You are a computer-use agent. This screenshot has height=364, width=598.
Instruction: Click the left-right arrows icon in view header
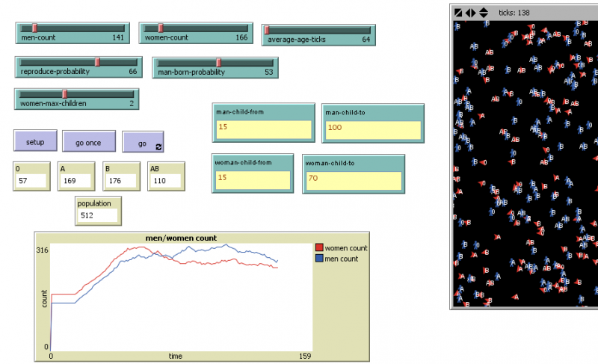tap(470, 13)
